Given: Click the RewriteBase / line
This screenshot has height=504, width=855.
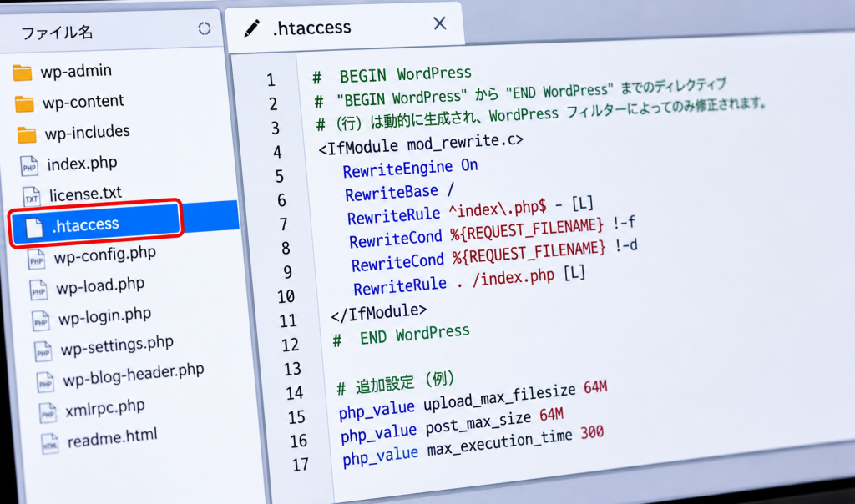Looking at the screenshot, I should 399,192.
